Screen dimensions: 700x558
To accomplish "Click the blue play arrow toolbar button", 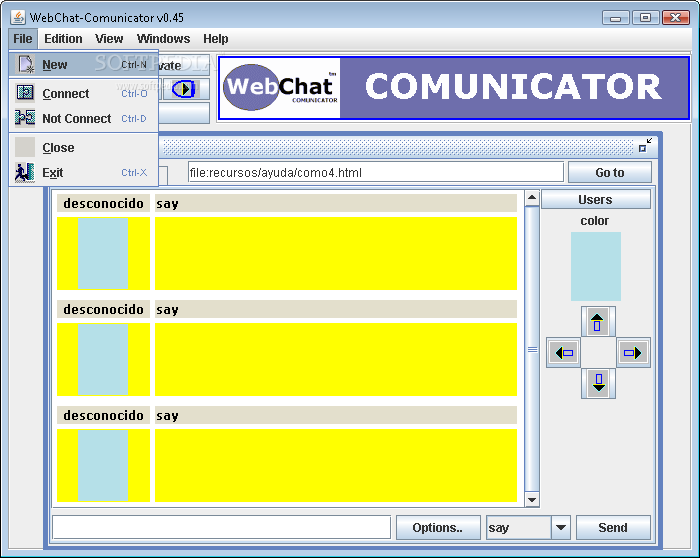I will (x=186, y=89).
